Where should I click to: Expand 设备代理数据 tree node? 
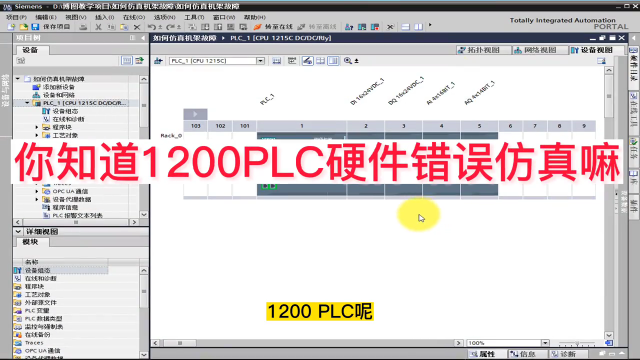click(x=37, y=199)
